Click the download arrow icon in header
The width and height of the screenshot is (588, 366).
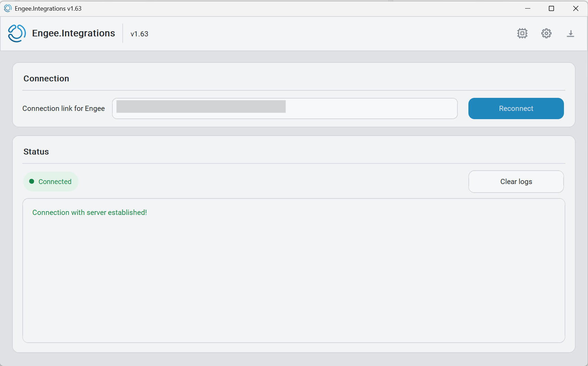(570, 34)
